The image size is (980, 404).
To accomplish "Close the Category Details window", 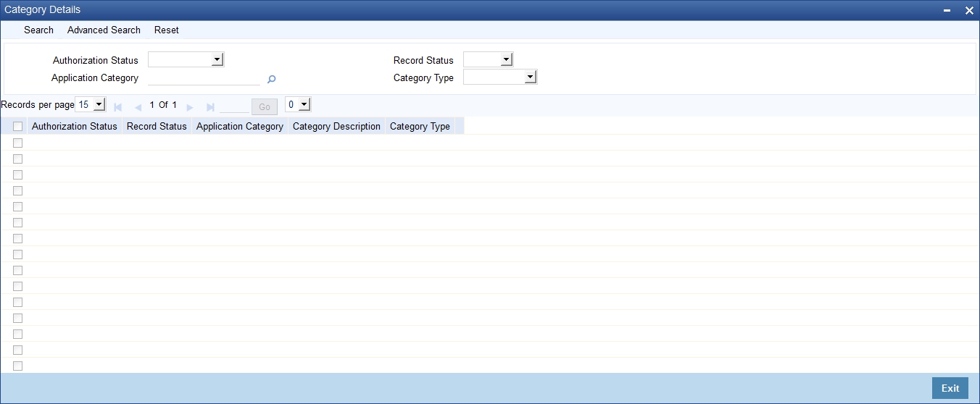I will point(969,11).
